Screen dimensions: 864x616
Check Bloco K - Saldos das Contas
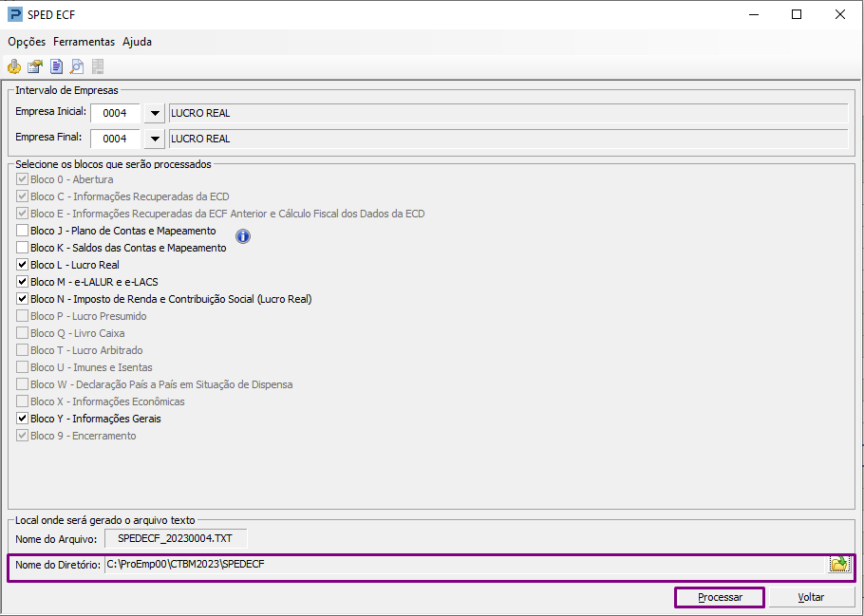pos(22,248)
